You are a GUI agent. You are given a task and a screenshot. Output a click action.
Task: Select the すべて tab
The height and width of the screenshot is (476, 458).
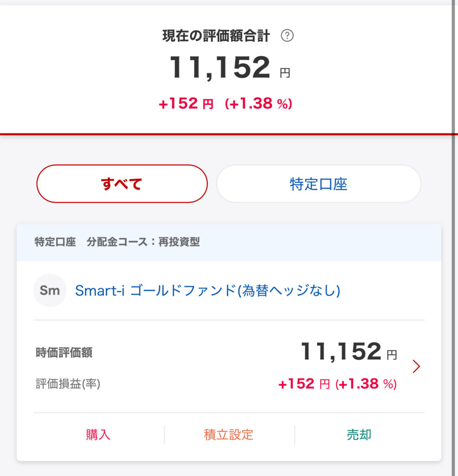click(x=122, y=184)
